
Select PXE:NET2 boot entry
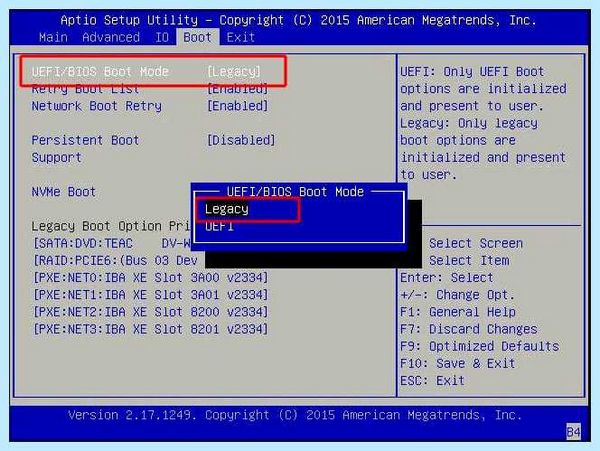151,312
